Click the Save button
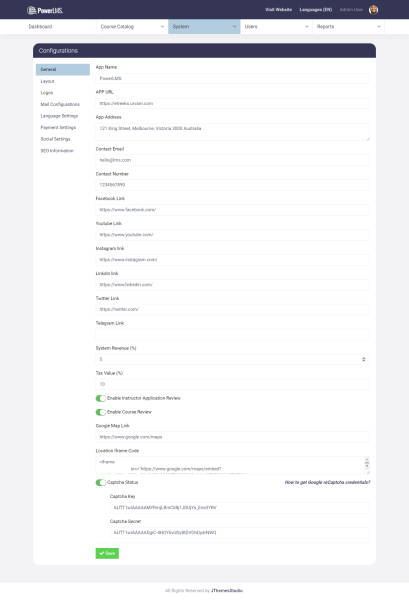This screenshot has width=409, height=600. [x=107, y=553]
